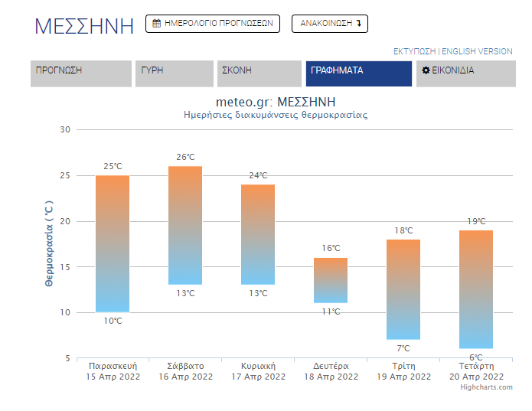The height and width of the screenshot is (411, 532).
Task: Click the Δευτέρα 18 Απρ temperature bar
Action: (x=331, y=280)
